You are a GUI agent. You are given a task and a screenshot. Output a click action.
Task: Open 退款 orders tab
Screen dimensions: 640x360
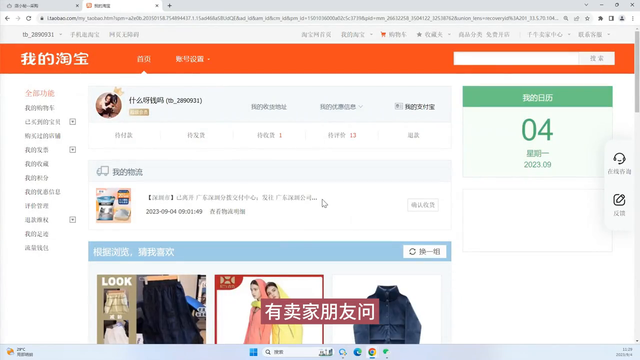[x=413, y=135]
